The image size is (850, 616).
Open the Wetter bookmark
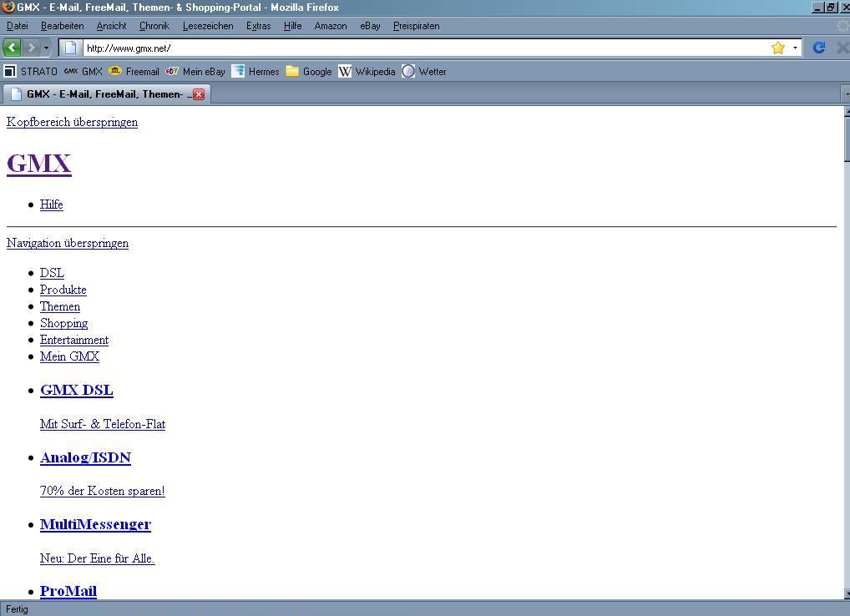point(424,72)
